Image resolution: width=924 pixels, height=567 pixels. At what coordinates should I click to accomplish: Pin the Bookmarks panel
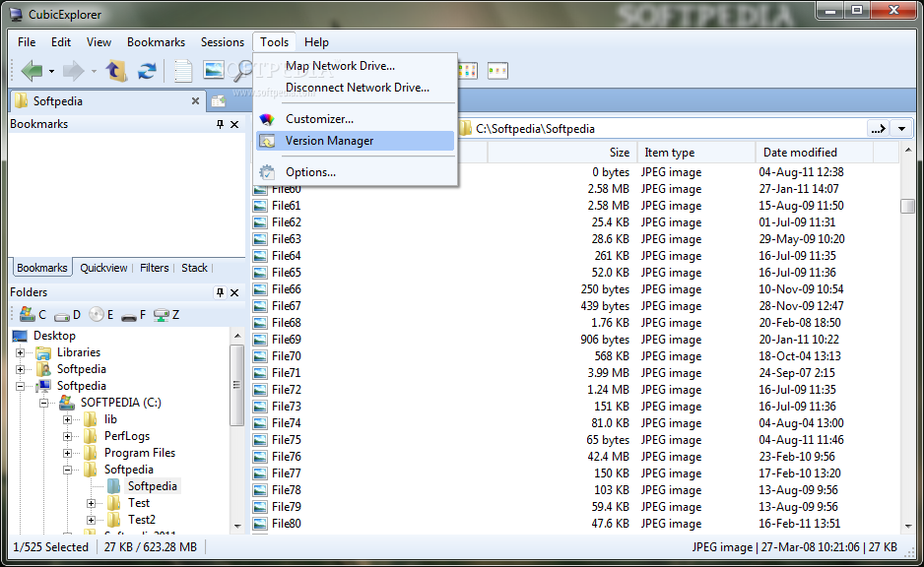click(220, 124)
